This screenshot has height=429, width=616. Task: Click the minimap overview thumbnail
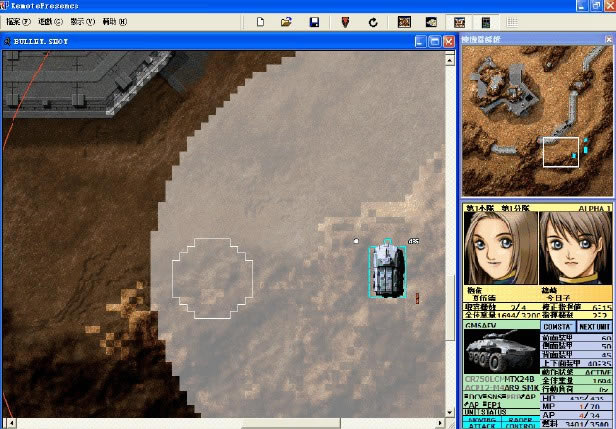538,121
